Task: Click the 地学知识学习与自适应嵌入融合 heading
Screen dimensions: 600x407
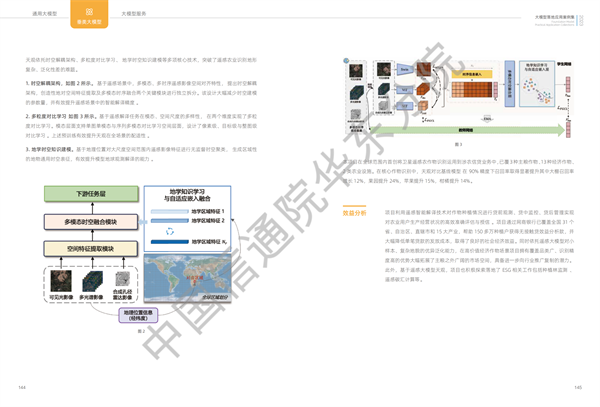Action: point(187,195)
